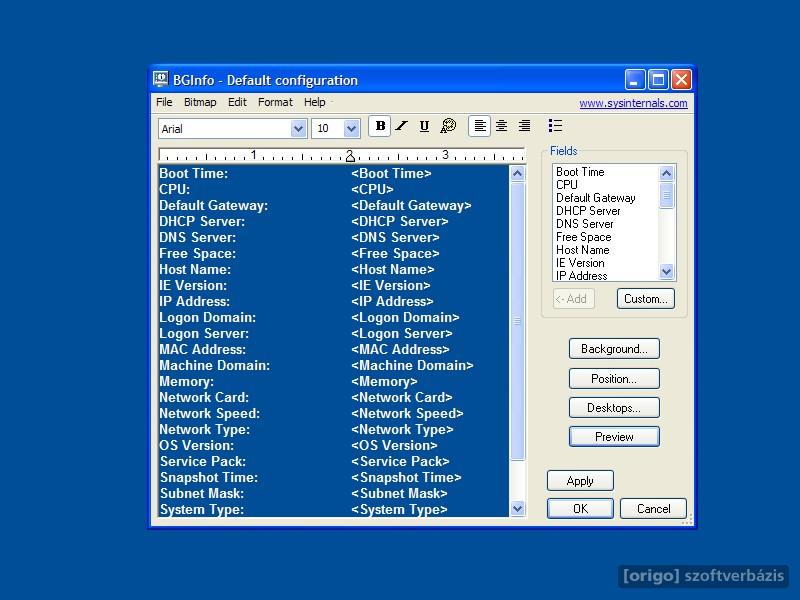Minimize the BGInfo window
The image size is (800, 600).
pos(635,80)
